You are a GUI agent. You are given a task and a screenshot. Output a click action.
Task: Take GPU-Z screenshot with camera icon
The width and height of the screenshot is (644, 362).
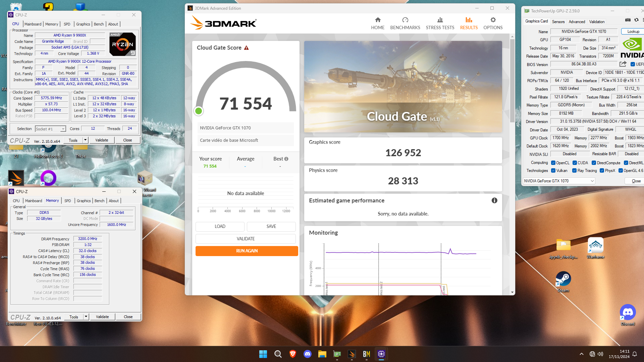coord(628,20)
